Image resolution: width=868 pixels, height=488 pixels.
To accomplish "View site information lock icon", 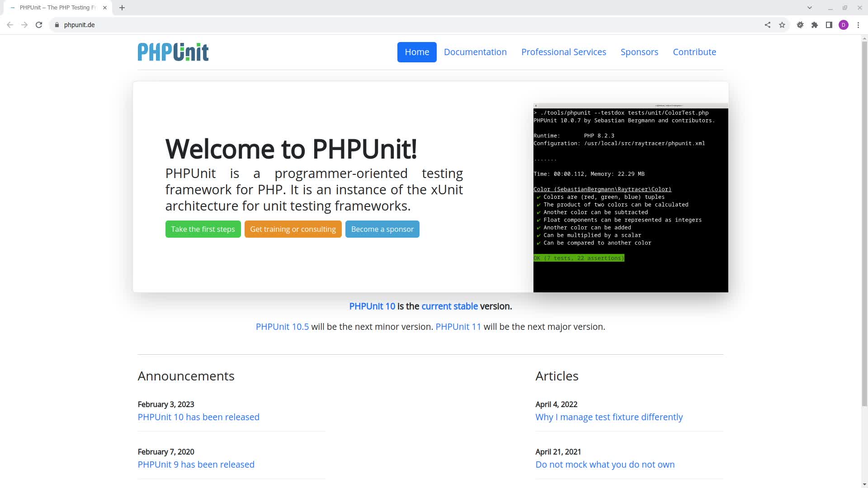I will pos(57,25).
